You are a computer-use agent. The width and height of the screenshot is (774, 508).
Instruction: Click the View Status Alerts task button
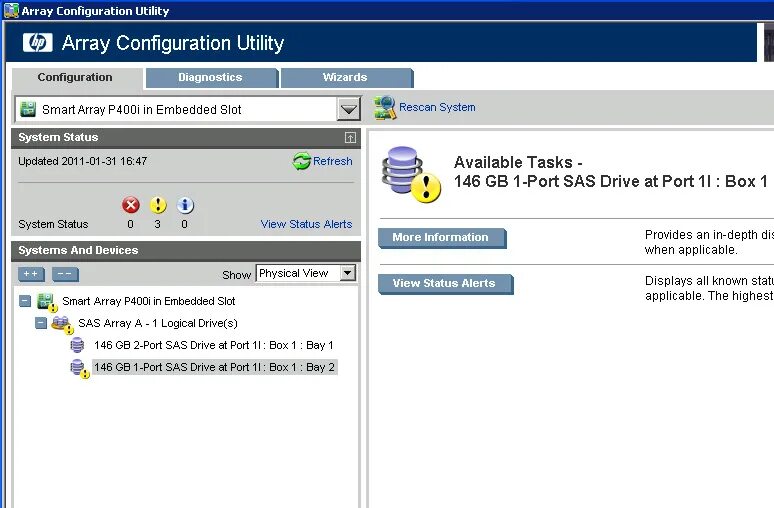coord(445,284)
